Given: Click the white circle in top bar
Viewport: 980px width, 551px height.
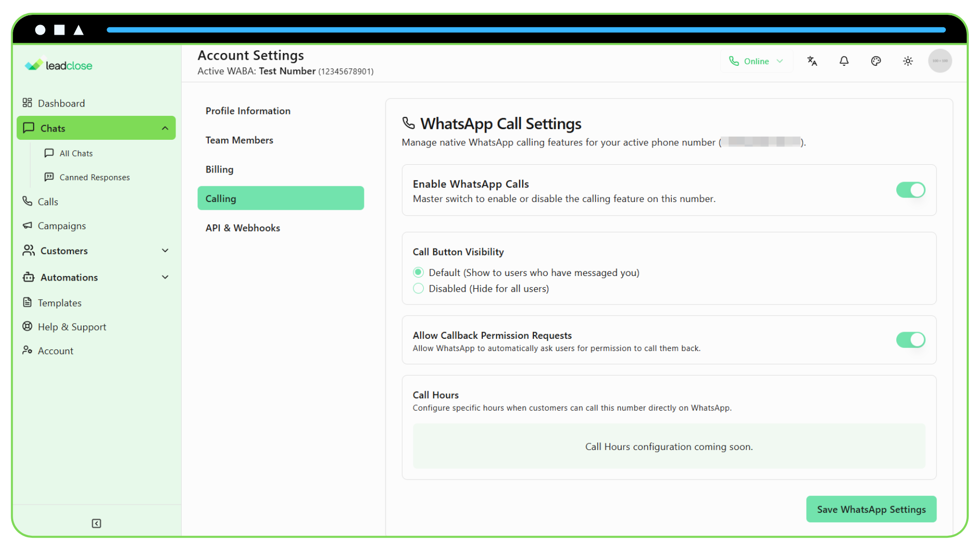Looking at the screenshot, I should (x=40, y=30).
